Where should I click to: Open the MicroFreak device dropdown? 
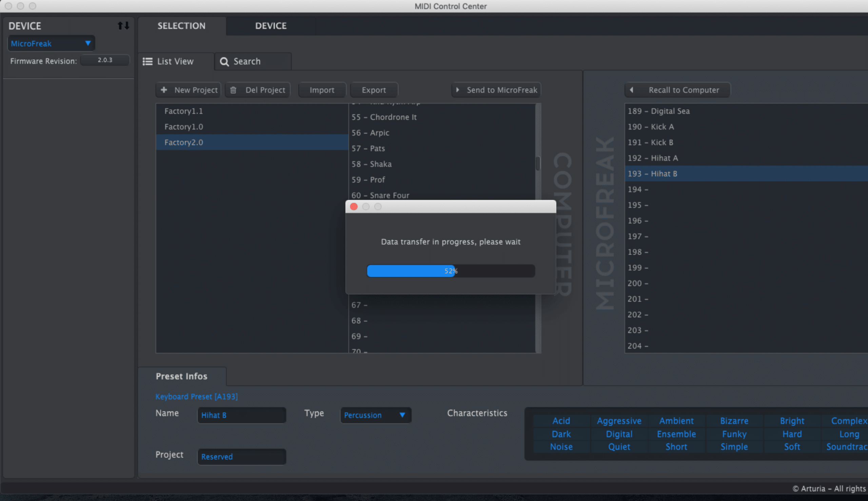pyautogui.click(x=51, y=43)
